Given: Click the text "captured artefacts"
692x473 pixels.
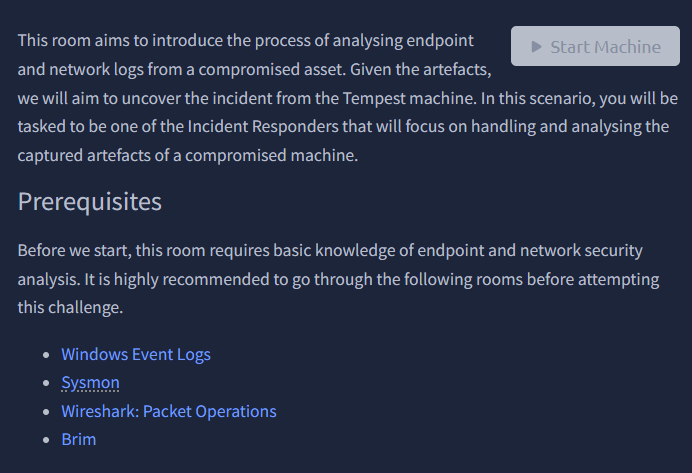Looking at the screenshot, I should tap(82, 156).
